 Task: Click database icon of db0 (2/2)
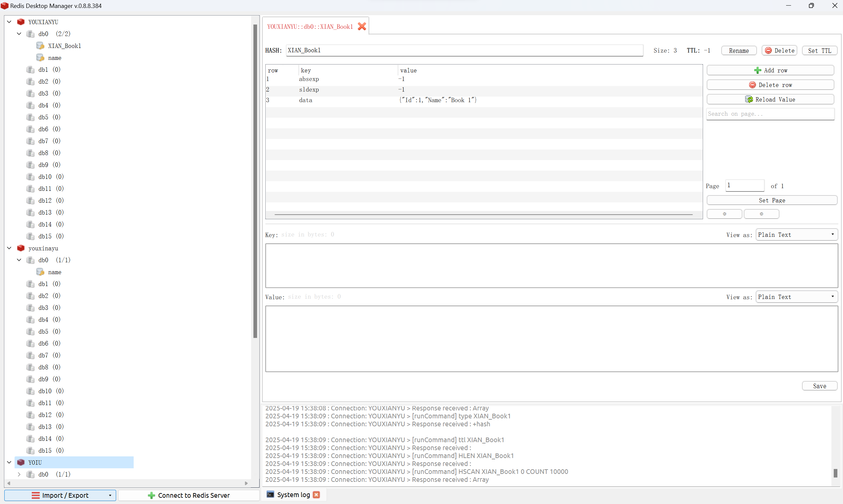30,34
